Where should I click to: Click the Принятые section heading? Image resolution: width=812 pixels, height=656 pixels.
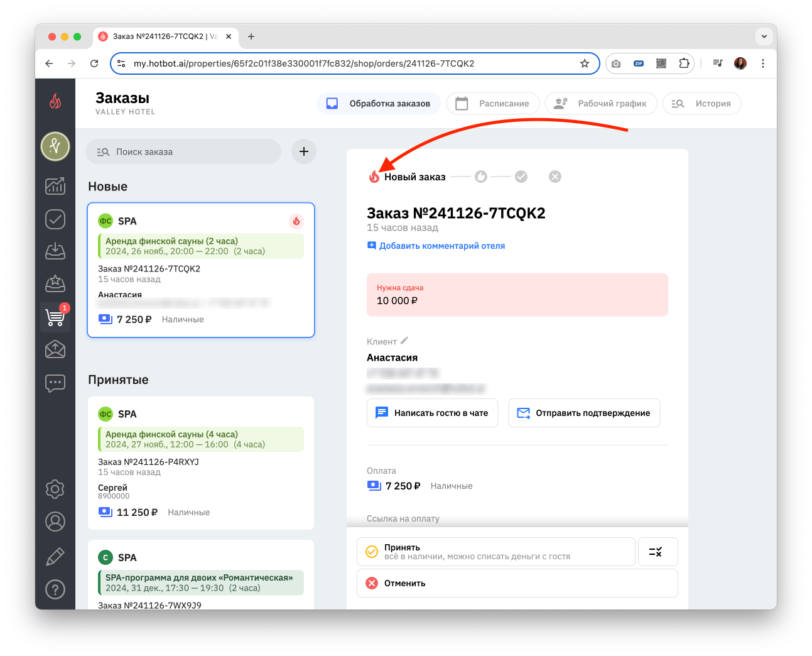(118, 380)
